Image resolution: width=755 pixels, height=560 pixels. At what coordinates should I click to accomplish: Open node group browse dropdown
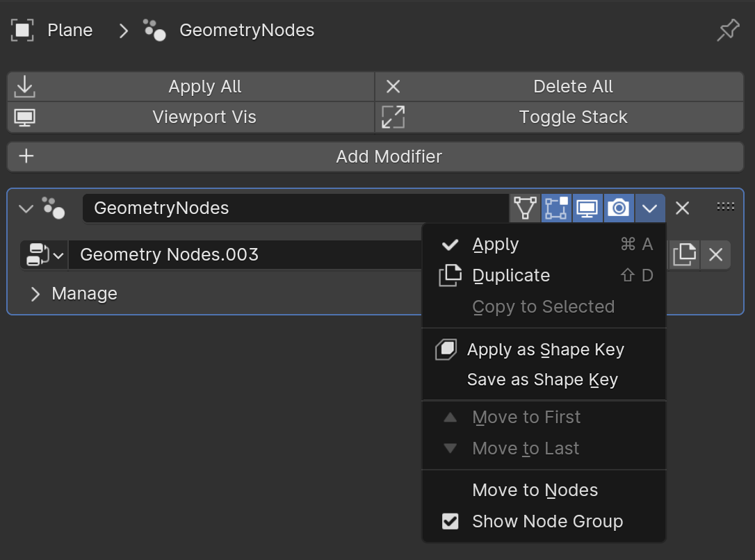(44, 254)
